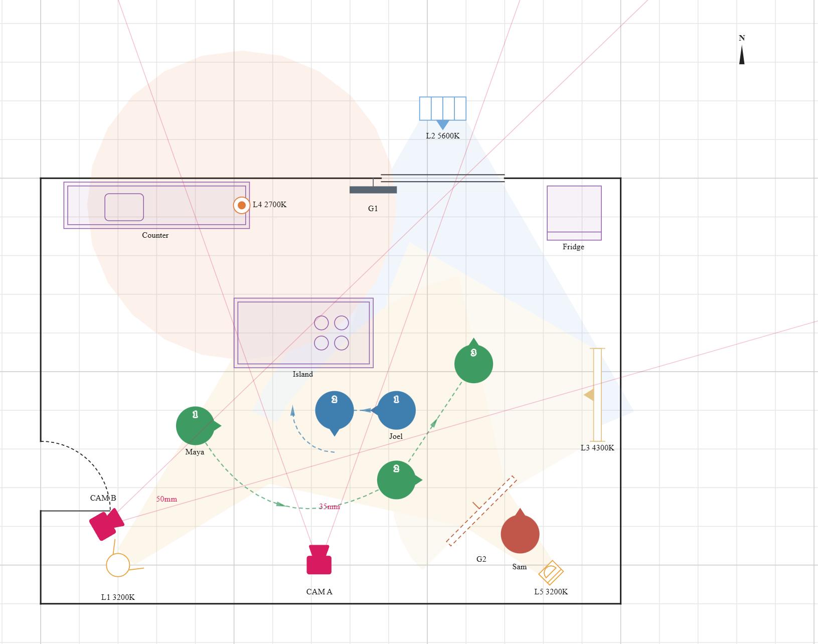Select the CAM B camera icon
Viewport: 818px width, 644px height.
coord(106,525)
